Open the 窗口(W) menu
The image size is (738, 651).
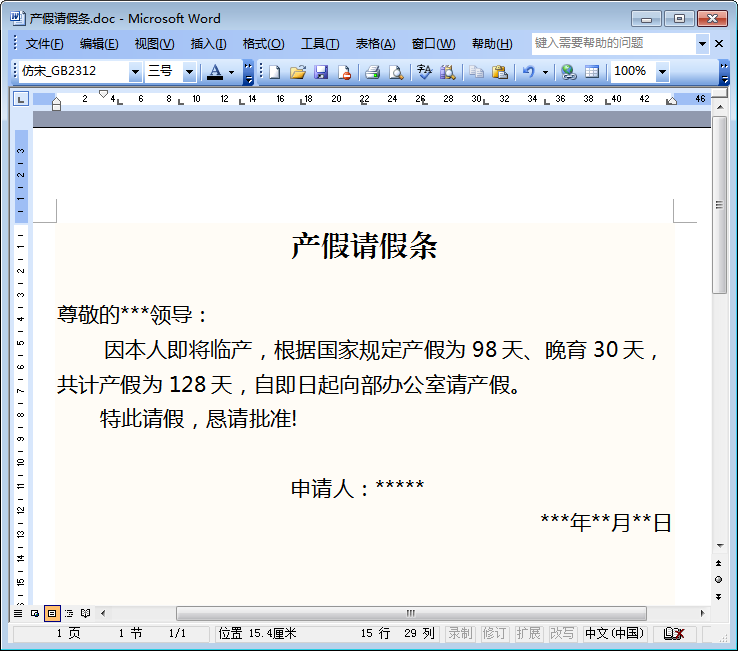click(433, 44)
